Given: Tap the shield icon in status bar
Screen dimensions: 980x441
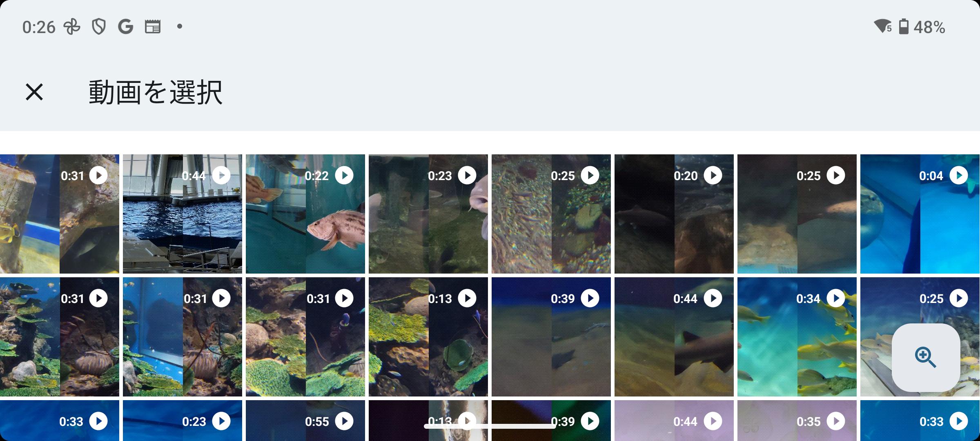Looking at the screenshot, I should coord(98,27).
